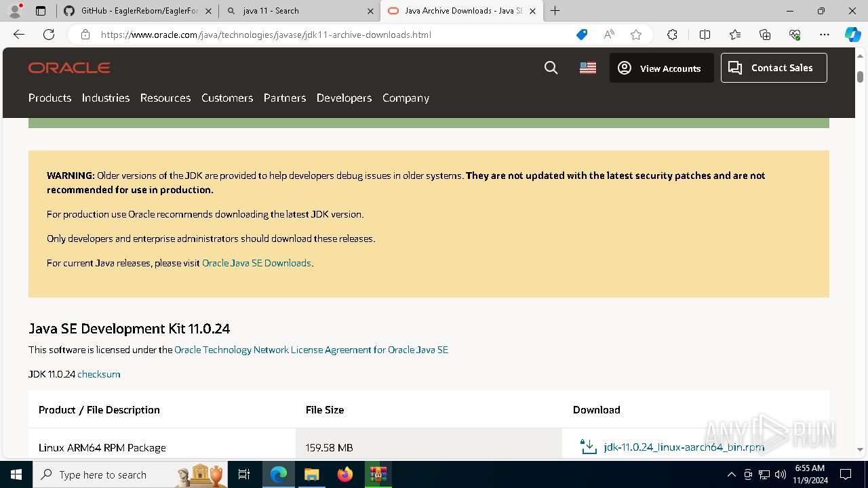Open Developers menu
The image size is (868, 488).
tap(344, 98)
